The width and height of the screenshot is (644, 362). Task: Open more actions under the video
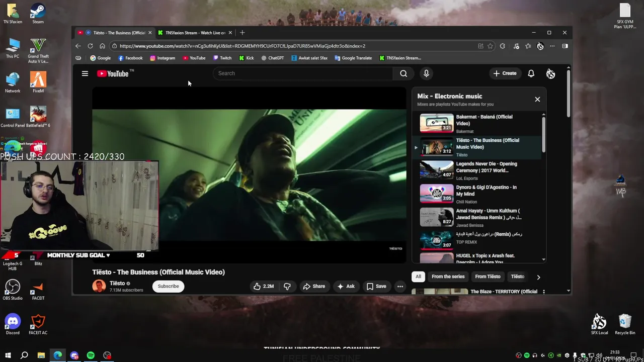pos(400,286)
